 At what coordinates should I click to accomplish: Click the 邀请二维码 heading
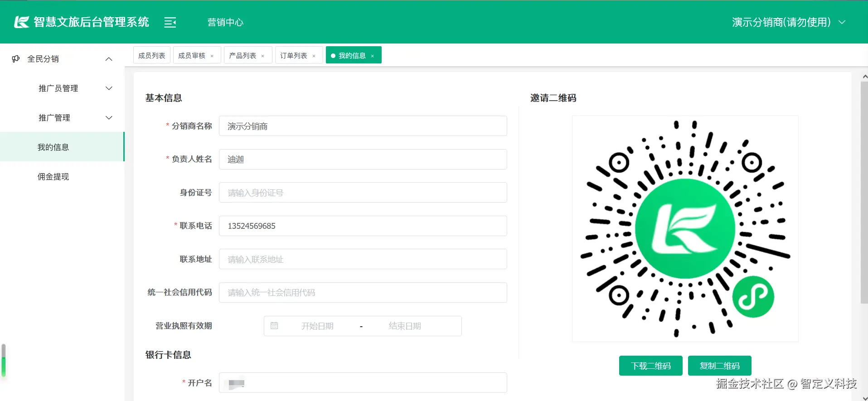(553, 98)
